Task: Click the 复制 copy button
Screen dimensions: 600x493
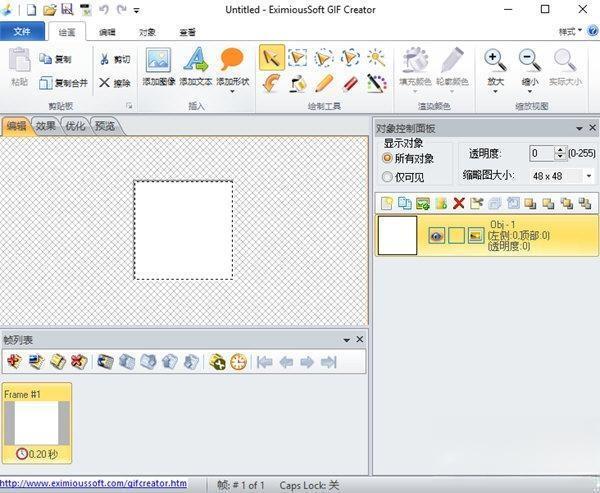Action: (55, 59)
